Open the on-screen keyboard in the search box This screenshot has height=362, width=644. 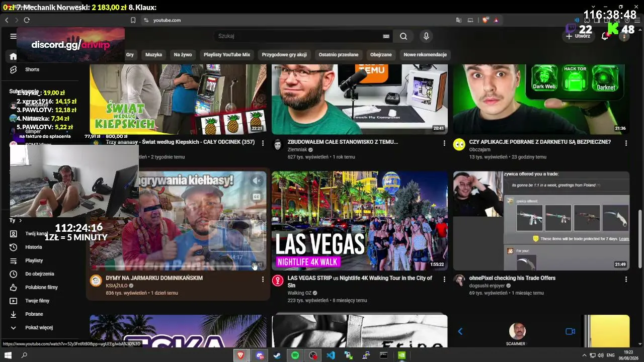point(386,36)
